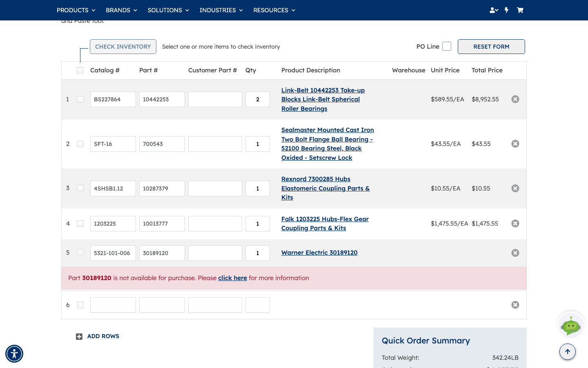
Task: Enable the PO Line checkbox
Action: (447, 46)
